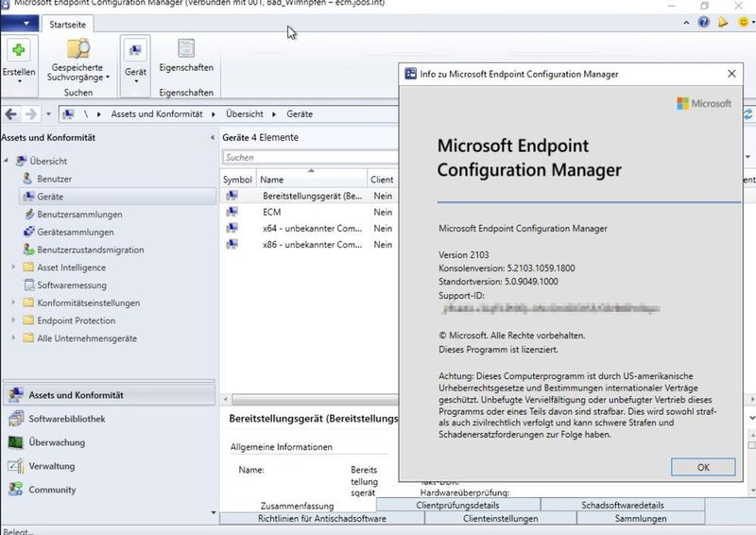Viewport: 756px width, 535px height.
Task: Select the Startseite ribbon tab
Action: 67,25
